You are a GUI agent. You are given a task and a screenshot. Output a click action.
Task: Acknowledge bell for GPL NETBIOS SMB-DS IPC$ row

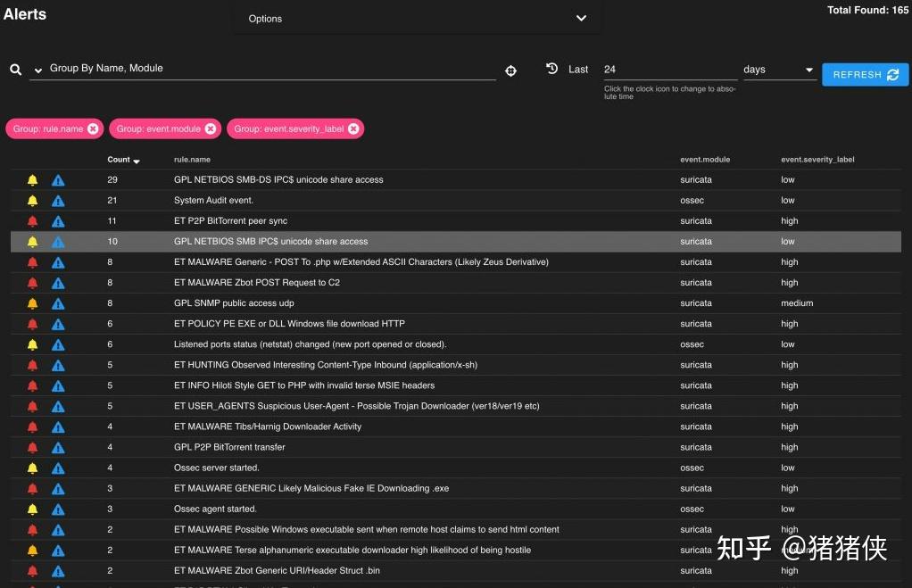pos(32,180)
